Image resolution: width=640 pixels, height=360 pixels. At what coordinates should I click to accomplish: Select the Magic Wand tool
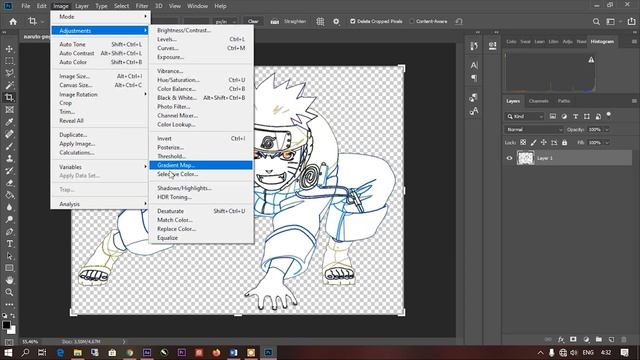(9, 85)
